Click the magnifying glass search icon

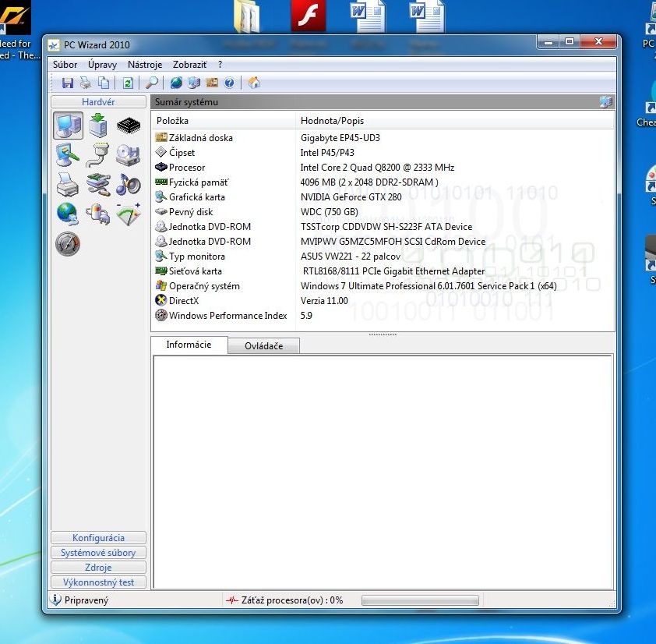coord(152,83)
